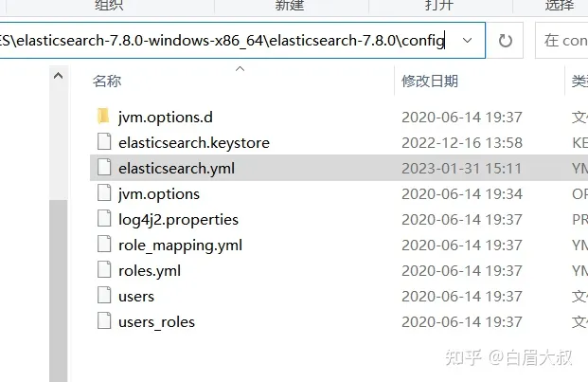Click the users file icon

click(104, 296)
